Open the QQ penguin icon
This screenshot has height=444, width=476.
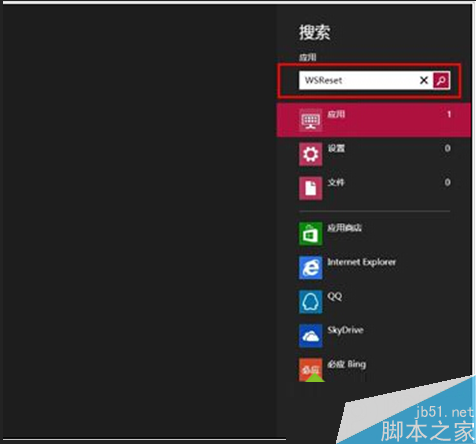[x=311, y=302]
